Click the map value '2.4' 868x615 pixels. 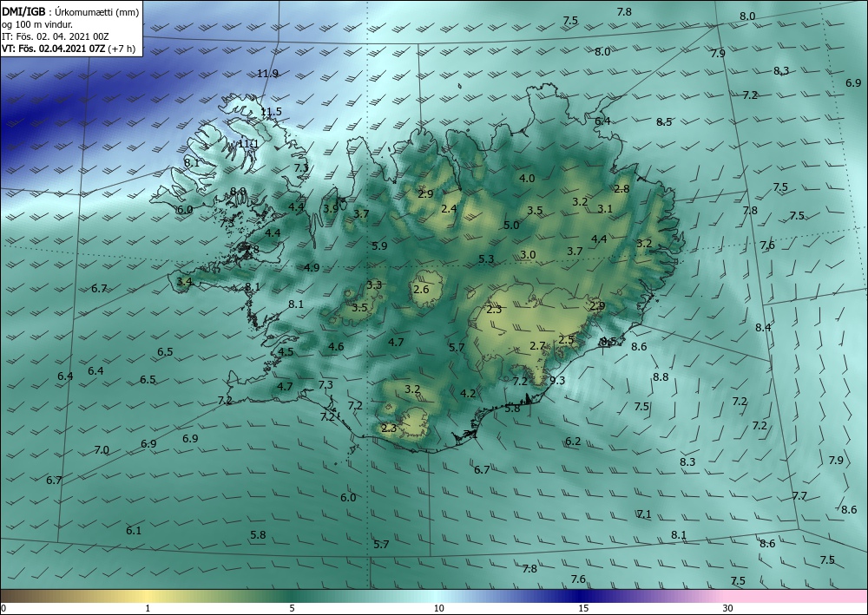tap(449, 208)
